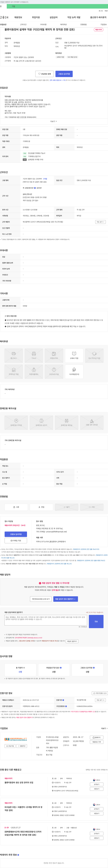The image size is (108, 868).
Task: Click 고용24 입사지원 under 접수 마감일
Action: pyautogui.click(x=16, y=534)
